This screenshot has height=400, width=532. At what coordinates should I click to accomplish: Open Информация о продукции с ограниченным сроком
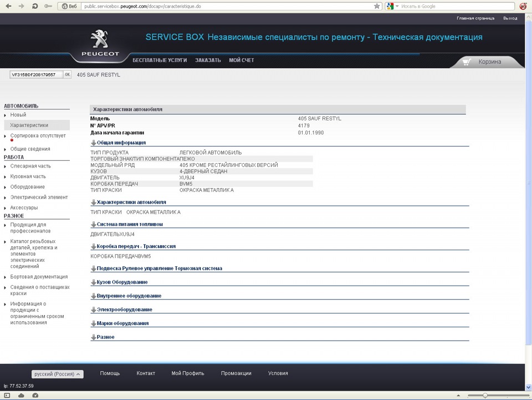37,313
